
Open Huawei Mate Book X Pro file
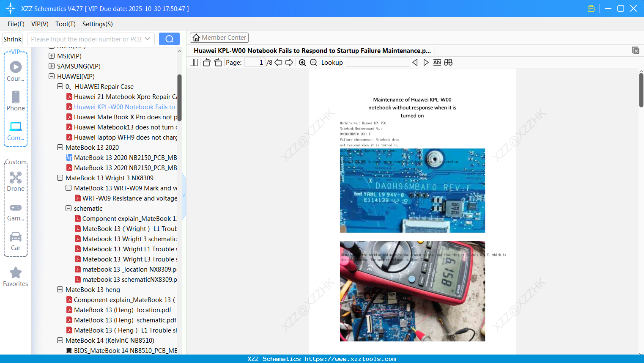(122, 117)
